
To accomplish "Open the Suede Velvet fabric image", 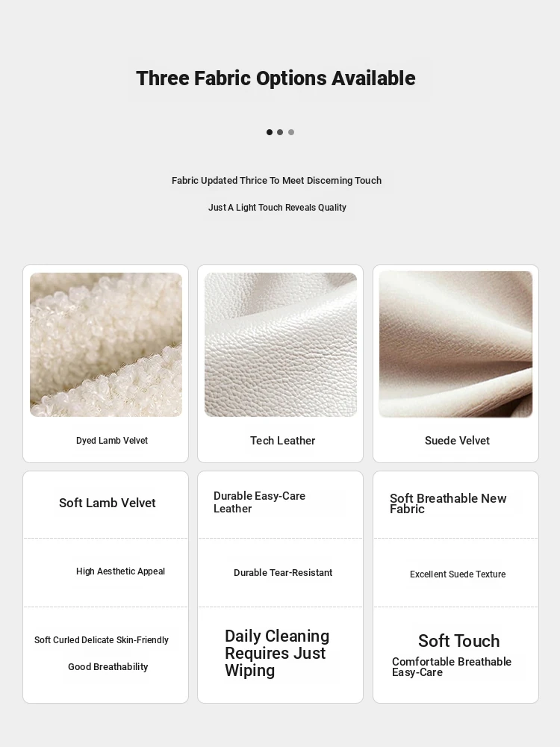I will pos(455,344).
